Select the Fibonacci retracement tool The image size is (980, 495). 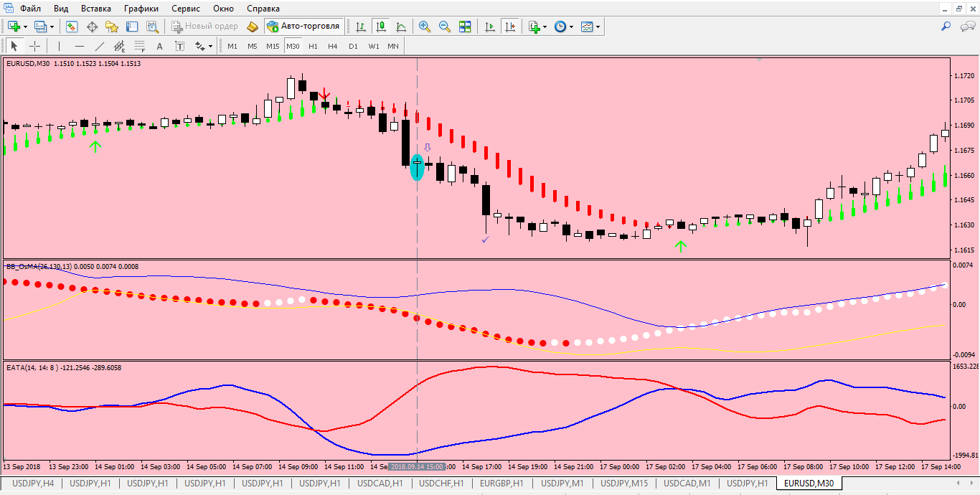139,46
